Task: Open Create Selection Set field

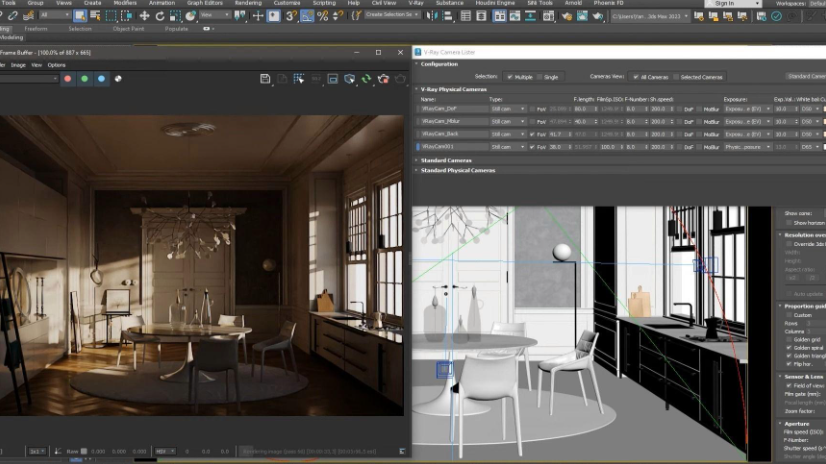Action: point(392,15)
